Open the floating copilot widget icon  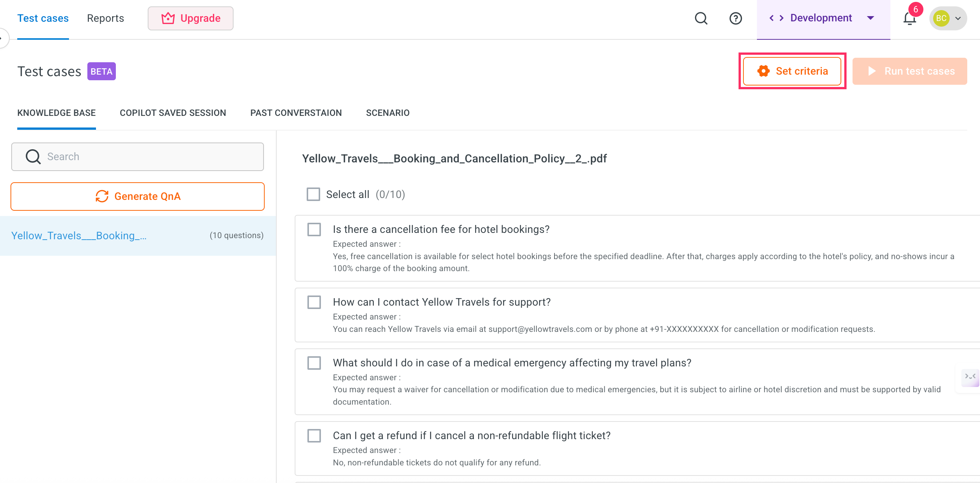pos(970,377)
